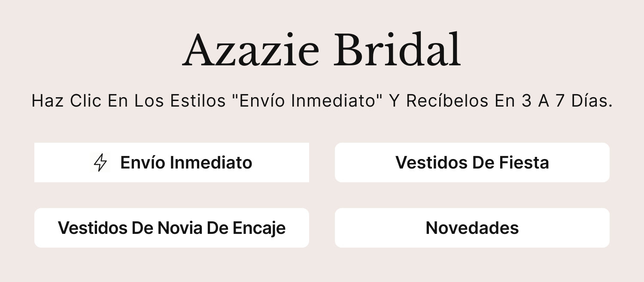The width and height of the screenshot is (644, 282).
Task: Choose the party dresses quick link
Action: tap(472, 162)
